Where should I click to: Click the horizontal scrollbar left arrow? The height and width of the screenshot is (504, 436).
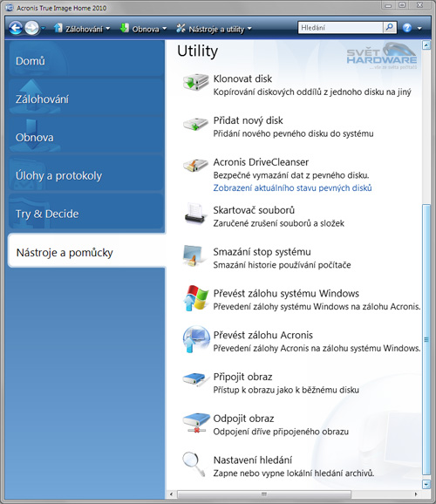coord(171,494)
